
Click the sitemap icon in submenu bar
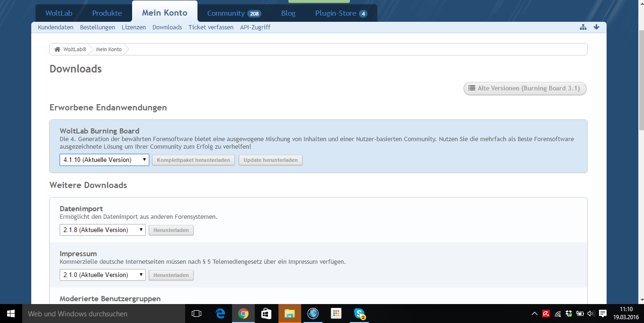[x=583, y=27]
